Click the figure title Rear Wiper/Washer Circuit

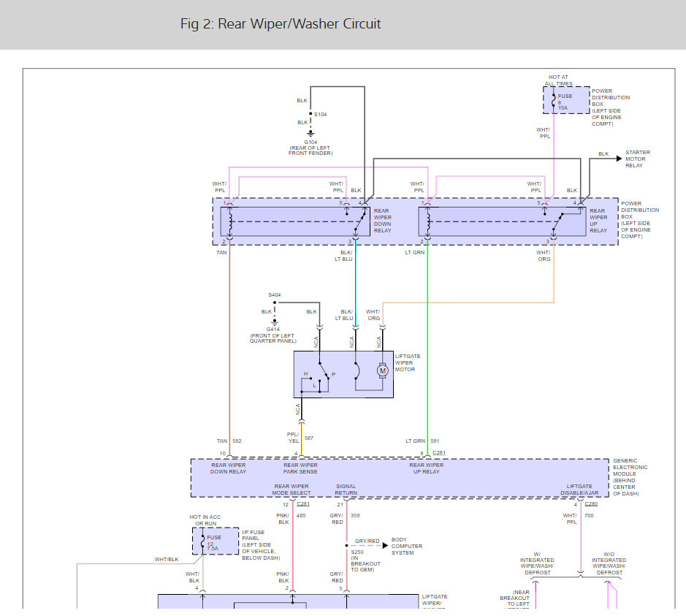tap(281, 24)
